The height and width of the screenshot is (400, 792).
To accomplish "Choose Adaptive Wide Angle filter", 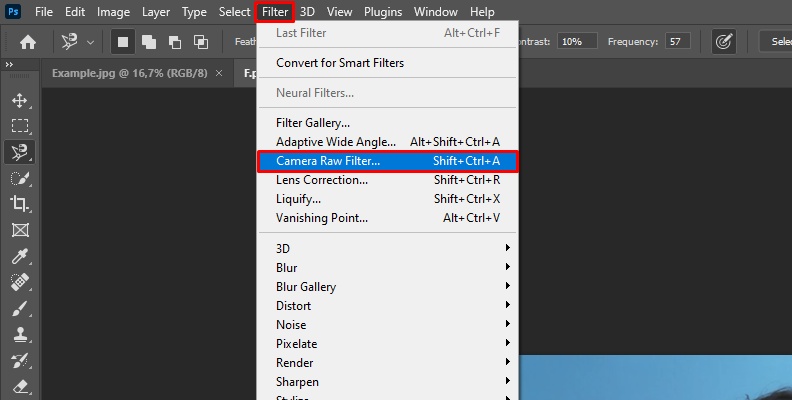I will (x=387, y=142).
